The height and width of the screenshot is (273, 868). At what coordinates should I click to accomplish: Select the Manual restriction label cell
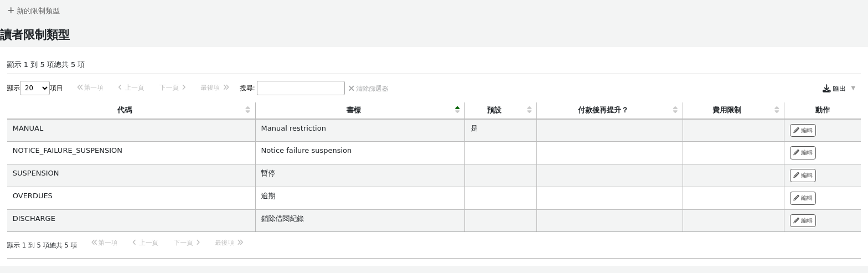[x=360, y=131]
